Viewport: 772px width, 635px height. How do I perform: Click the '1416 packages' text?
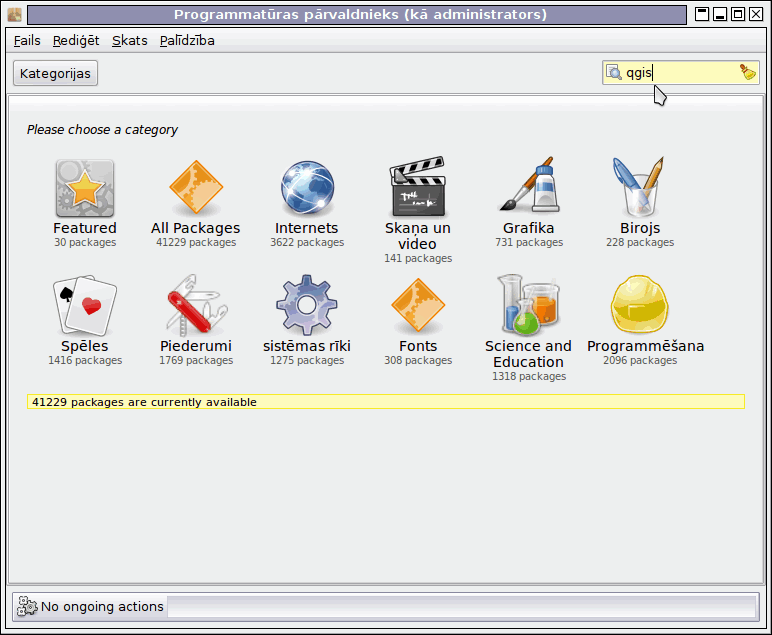[85, 360]
